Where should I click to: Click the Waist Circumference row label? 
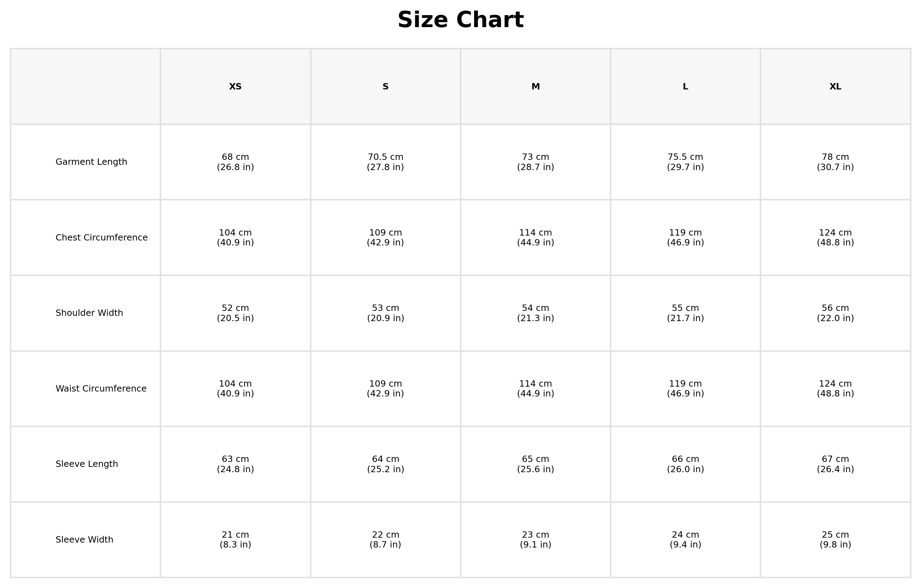(101, 389)
